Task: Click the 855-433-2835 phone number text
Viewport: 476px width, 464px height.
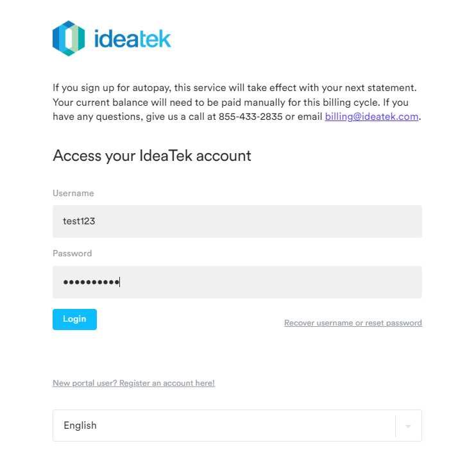Action: point(250,117)
